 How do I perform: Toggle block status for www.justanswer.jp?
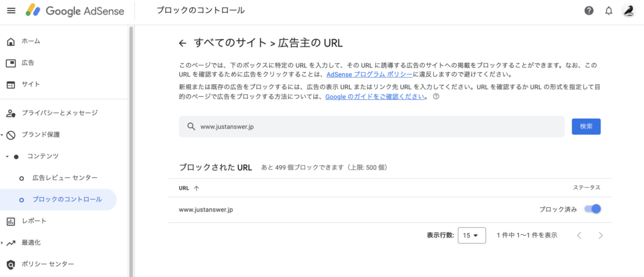[592, 209]
